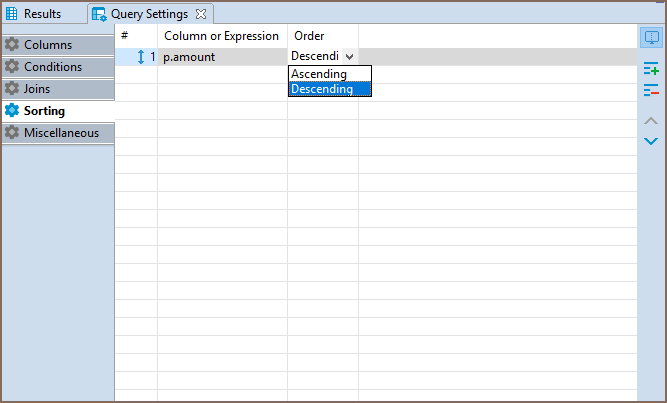Close the Query Settings tab

click(201, 14)
